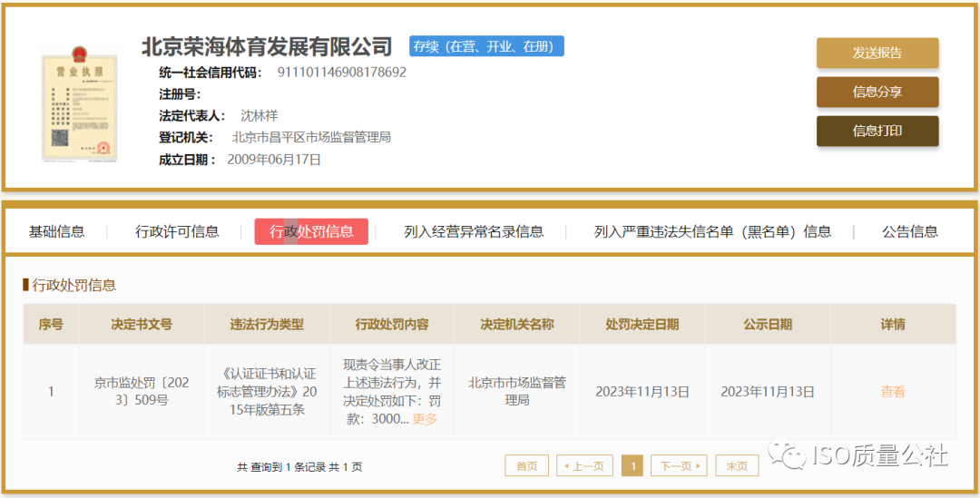Go to 上一页 in pagination
This screenshot has height=498, width=980.
pos(584,465)
